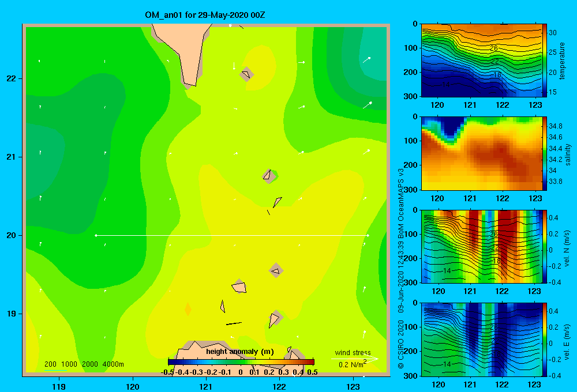Click the "34.8" tick on salinity color bar
This screenshot has width=577, height=392.
(x=555, y=126)
